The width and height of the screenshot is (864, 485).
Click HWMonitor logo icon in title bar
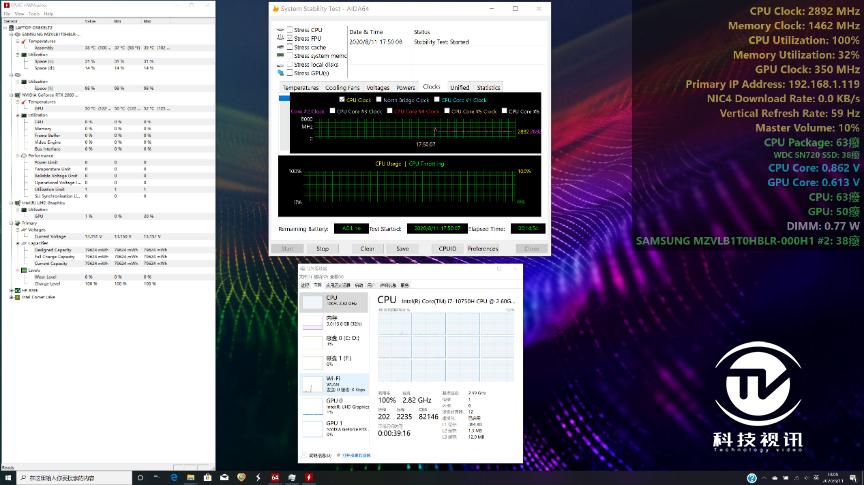(6, 5)
